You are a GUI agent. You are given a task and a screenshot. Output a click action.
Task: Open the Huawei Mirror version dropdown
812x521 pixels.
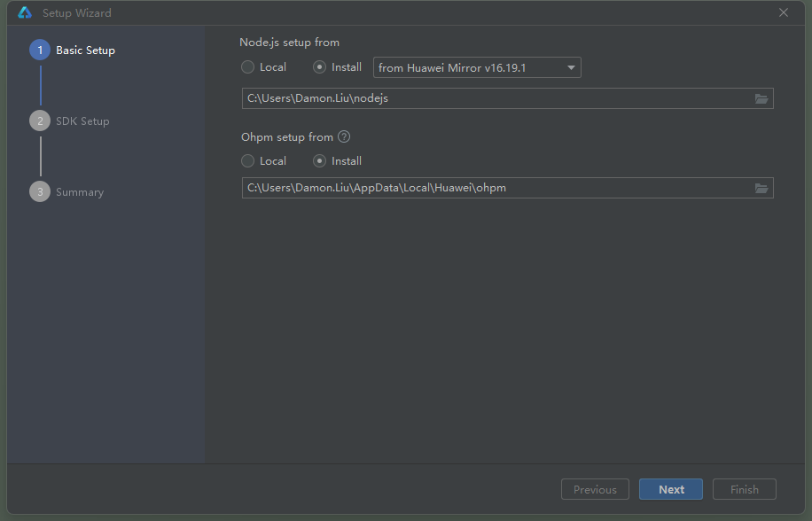(x=470, y=68)
